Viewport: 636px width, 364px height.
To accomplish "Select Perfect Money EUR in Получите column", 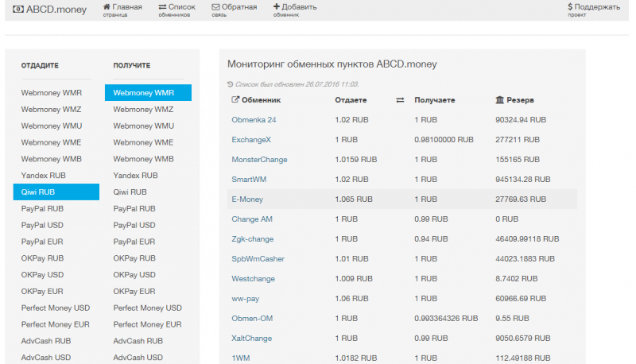I will pos(148,324).
